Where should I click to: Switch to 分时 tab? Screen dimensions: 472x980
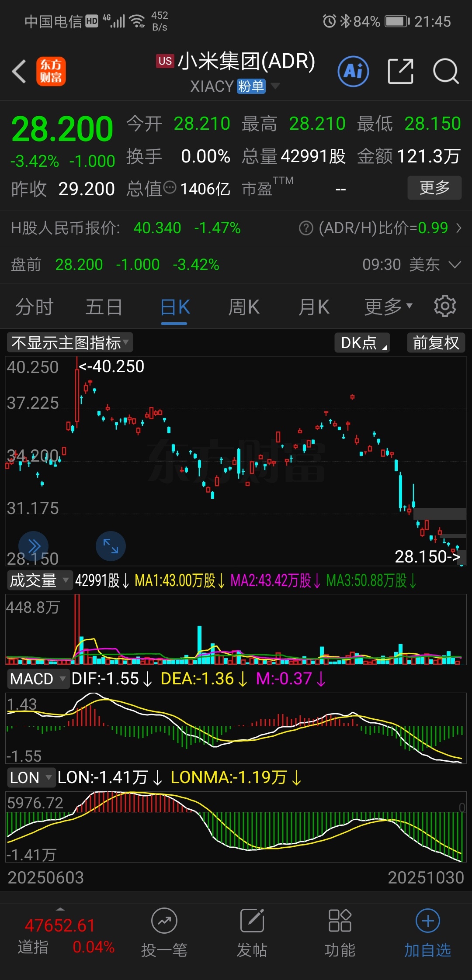click(x=35, y=307)
